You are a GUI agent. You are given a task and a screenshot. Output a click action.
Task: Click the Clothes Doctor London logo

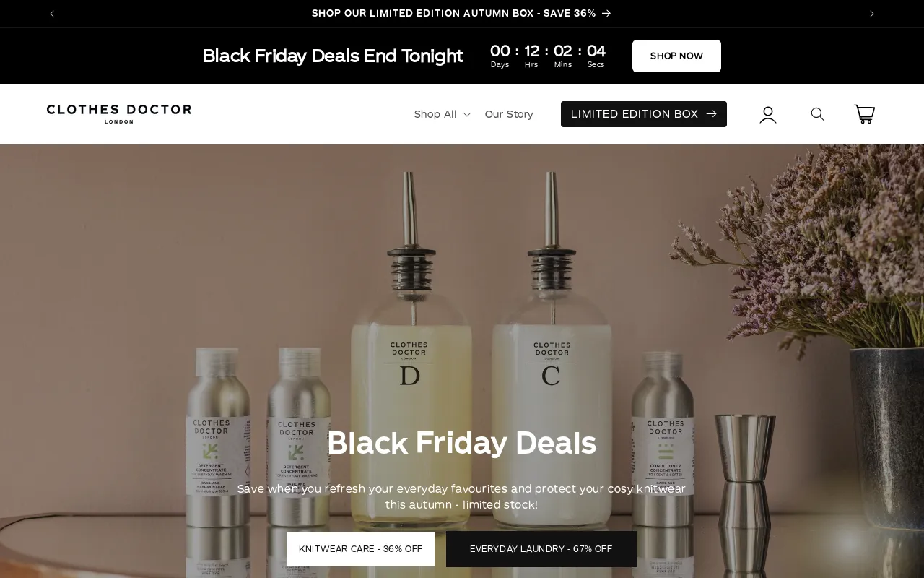[x=119, y=114]
